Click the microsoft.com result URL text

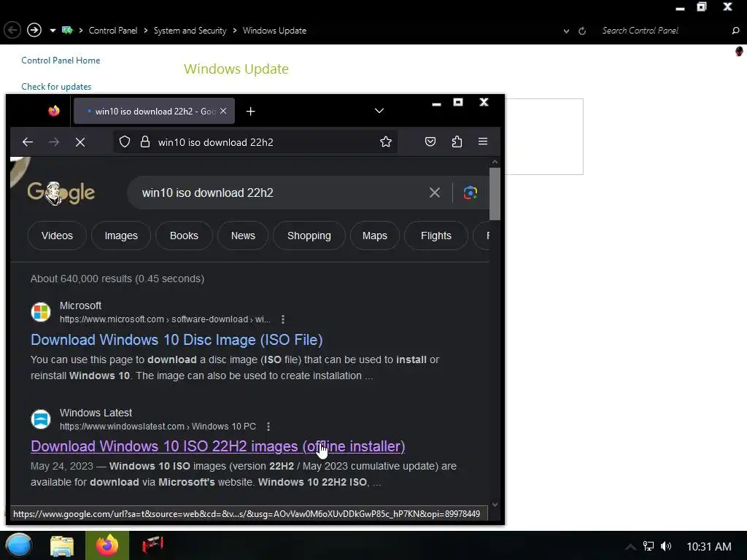point(165,319)
